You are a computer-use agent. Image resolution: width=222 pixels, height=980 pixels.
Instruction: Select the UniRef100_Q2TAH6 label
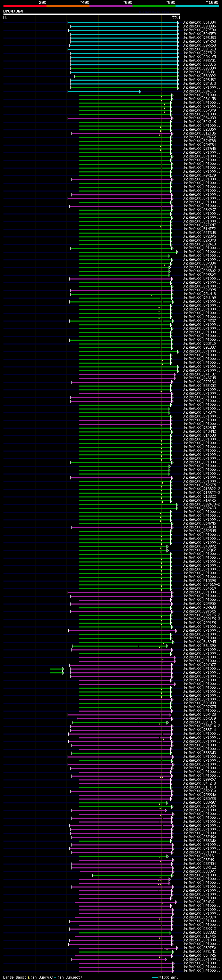[x=199, y=148]
